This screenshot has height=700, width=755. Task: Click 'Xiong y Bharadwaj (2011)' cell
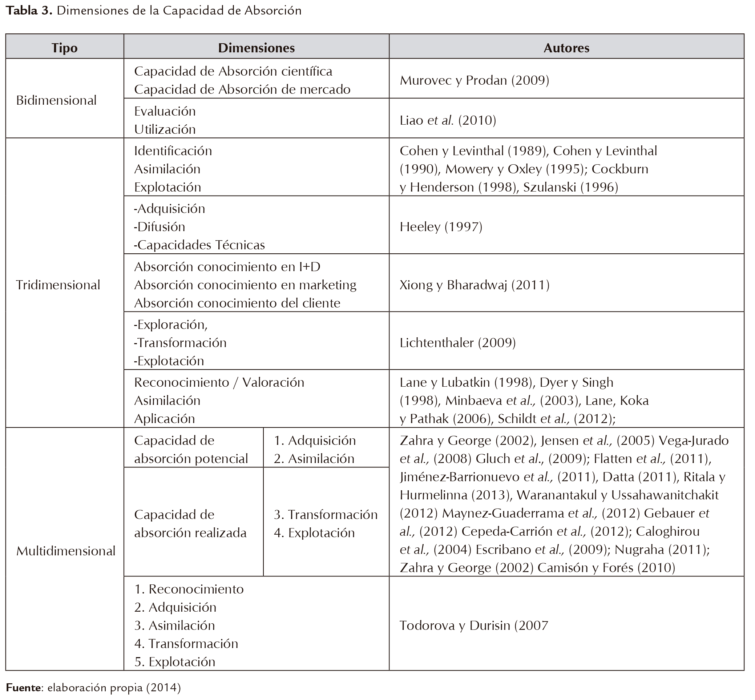click(475, 285)
